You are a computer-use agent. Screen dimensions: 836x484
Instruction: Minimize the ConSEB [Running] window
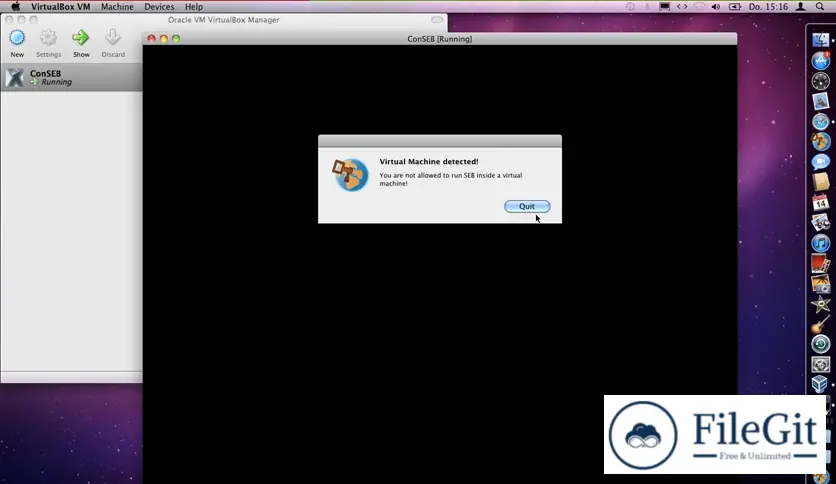pos(164,39)
